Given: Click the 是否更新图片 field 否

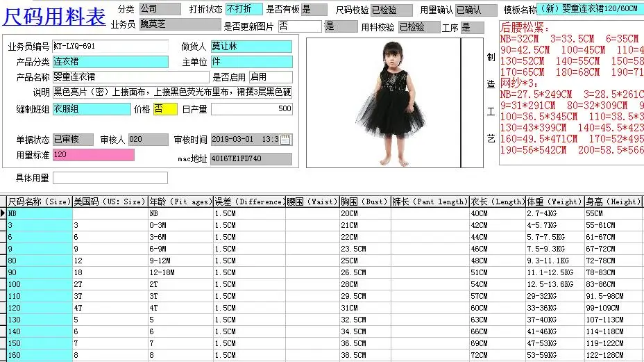Looking at the screenshot, I should [300, 26].
